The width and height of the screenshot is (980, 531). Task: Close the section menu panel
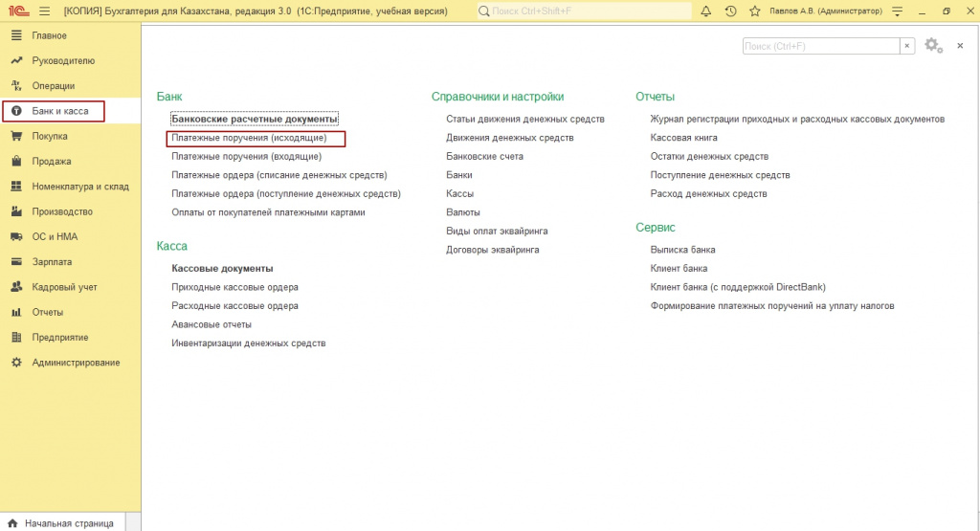click(x=960, y=46)
